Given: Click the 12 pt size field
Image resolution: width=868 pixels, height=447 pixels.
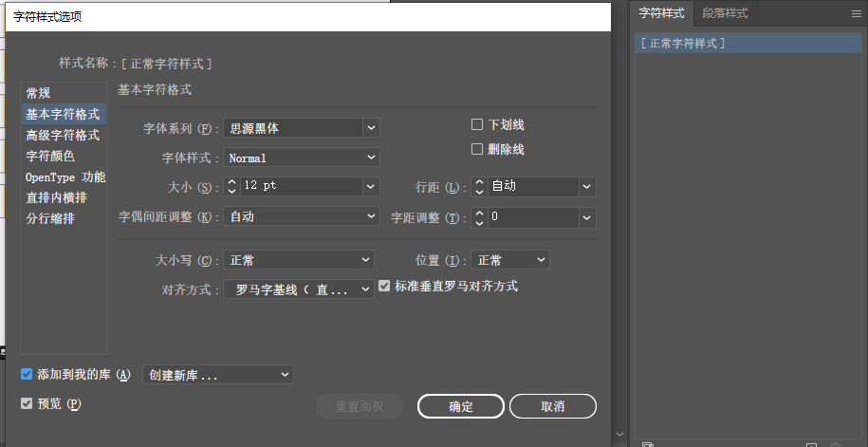Looking at the screenshot, I should pos(302,187).
